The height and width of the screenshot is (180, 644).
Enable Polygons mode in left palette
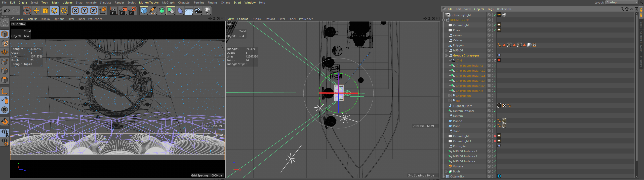pyautogui.click(x=5, y=80)
